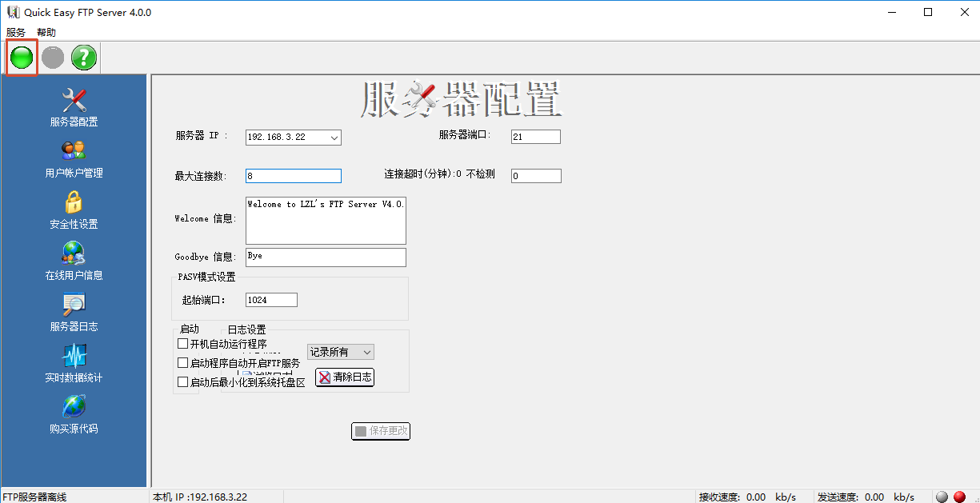The height and width of the screenshot is (503, 980).
Task: Open the 记录所有 log level dropdown
Action: pos(341,352)
